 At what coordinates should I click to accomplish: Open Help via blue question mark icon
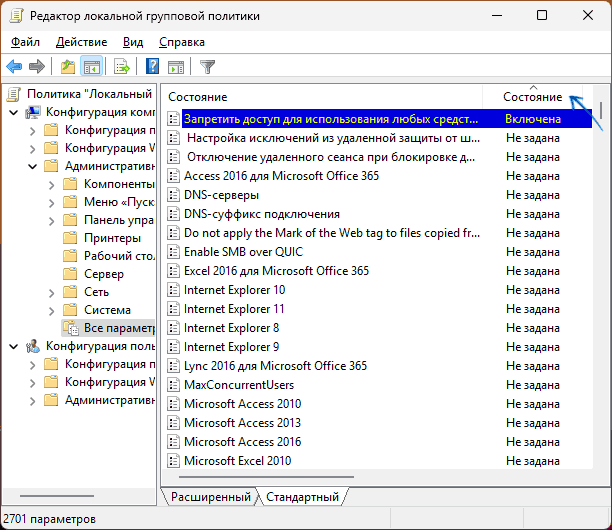(x=153, y=67)
